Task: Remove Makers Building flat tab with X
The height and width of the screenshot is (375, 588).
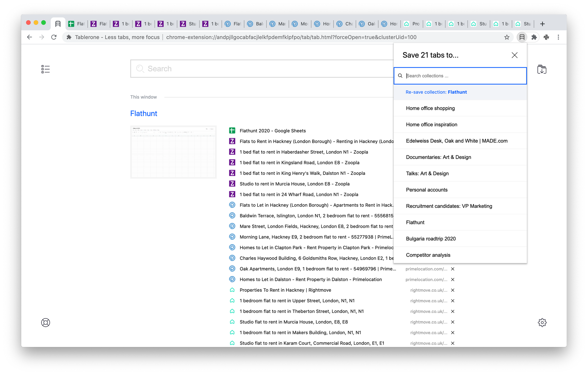Action: click(x=453, y=333)
